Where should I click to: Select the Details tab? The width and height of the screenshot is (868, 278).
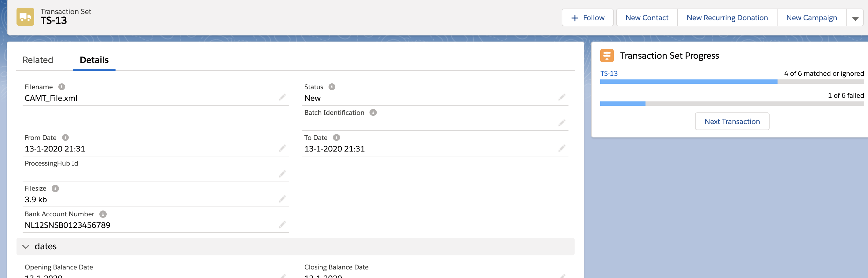(x=94, y=60)
